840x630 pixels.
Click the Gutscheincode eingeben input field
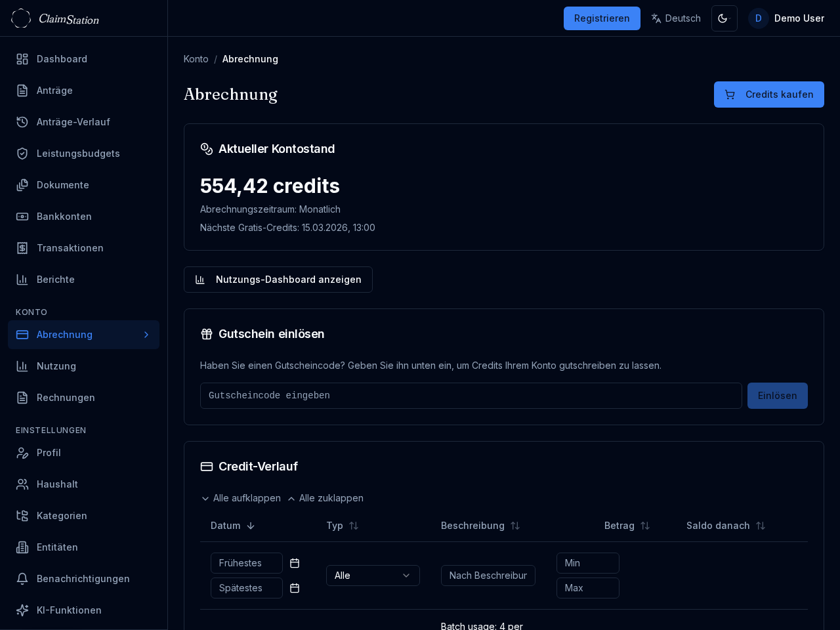(471, 396)
